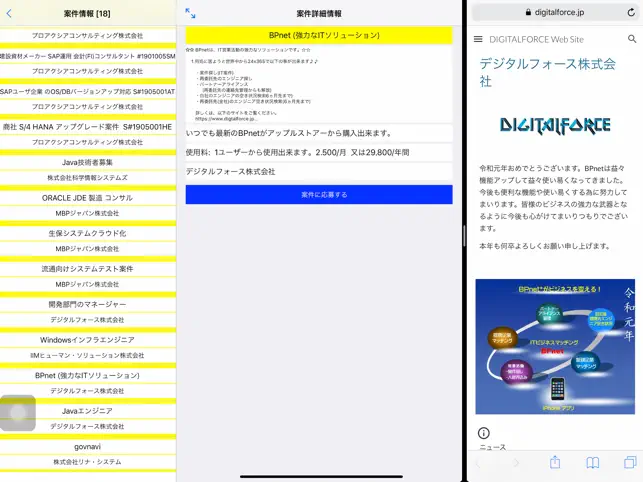
Task: Open Safari bookmarks book icon
Action: pos(593,463)
